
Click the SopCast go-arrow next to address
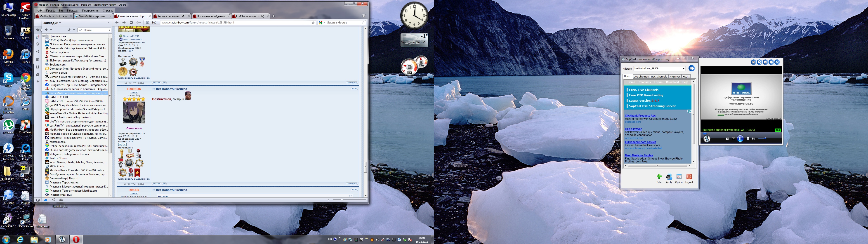tap(691, 68)
